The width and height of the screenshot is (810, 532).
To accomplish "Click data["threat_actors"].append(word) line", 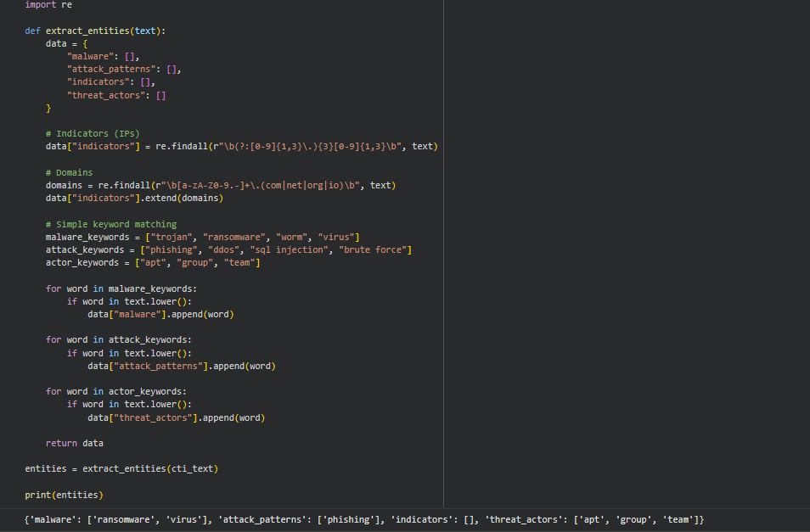I will click(x=176, y=418).
